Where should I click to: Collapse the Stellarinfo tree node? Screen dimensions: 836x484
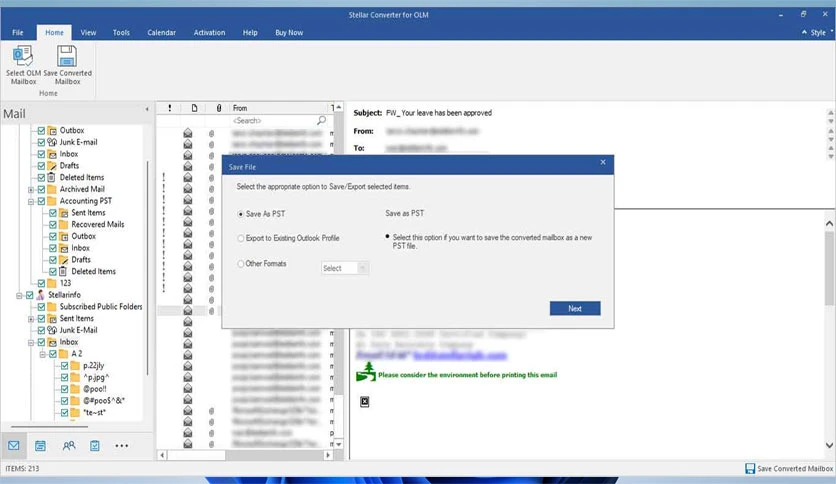(19, 295)
